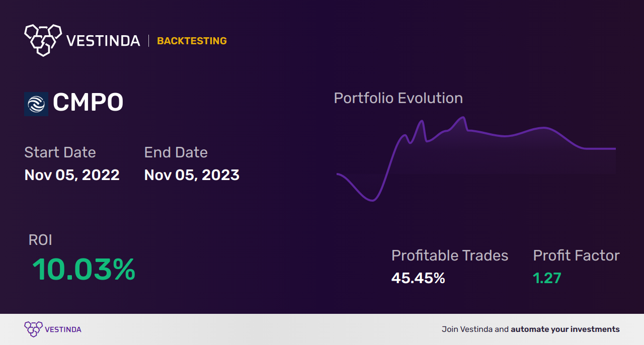Click the CMPO ticker title
Screen dimensions: 644x345
pos(88,103)
